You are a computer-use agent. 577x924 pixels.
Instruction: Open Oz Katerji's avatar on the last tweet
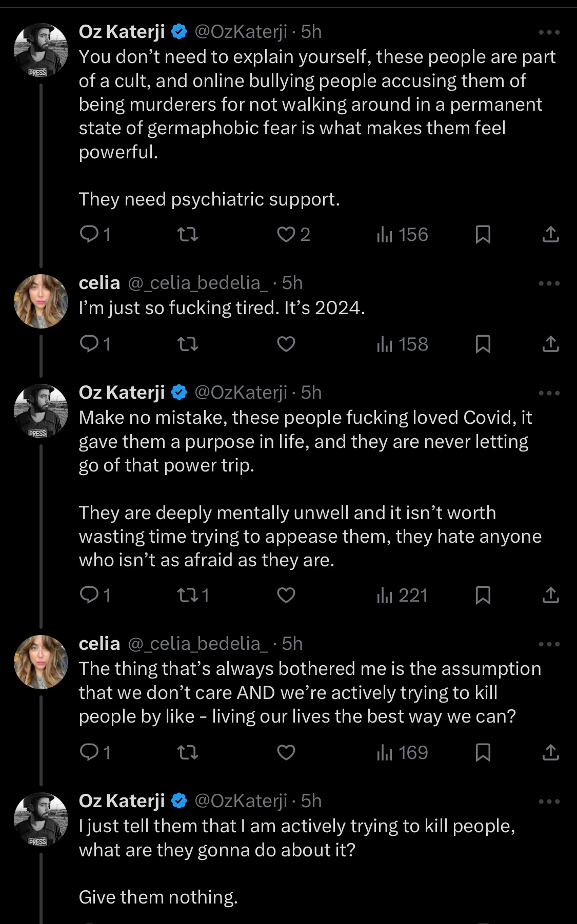[x=41, y=818]
